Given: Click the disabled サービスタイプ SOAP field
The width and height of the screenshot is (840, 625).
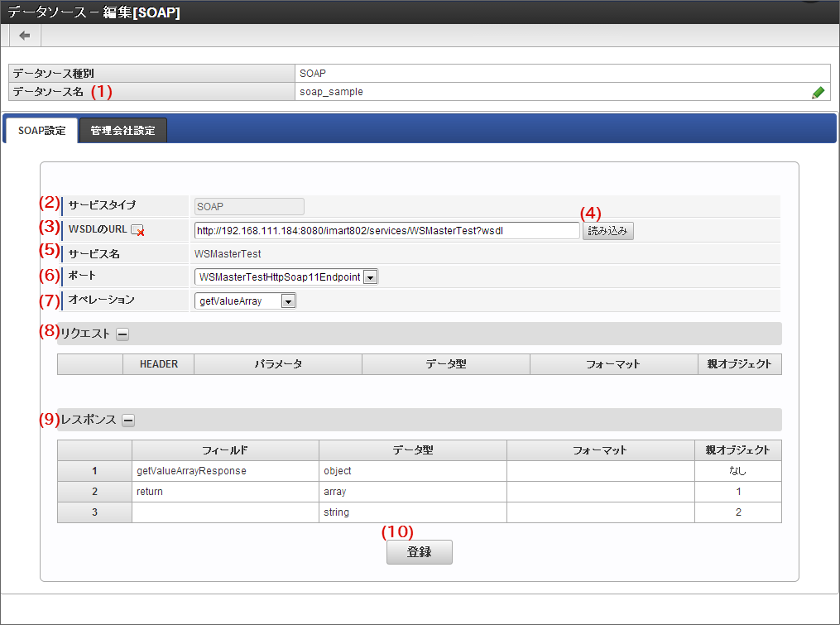Looking at the screenshot, I should (249, 207).
